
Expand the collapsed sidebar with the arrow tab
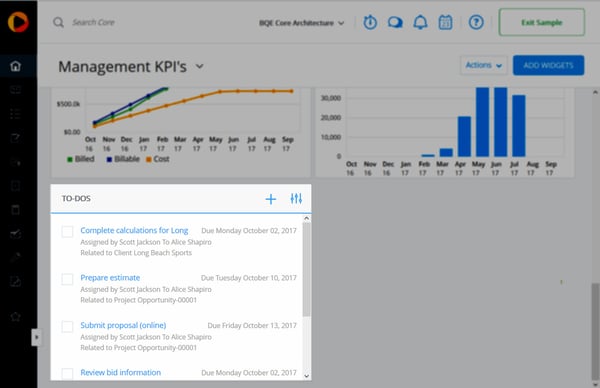(x=36, y=337)
